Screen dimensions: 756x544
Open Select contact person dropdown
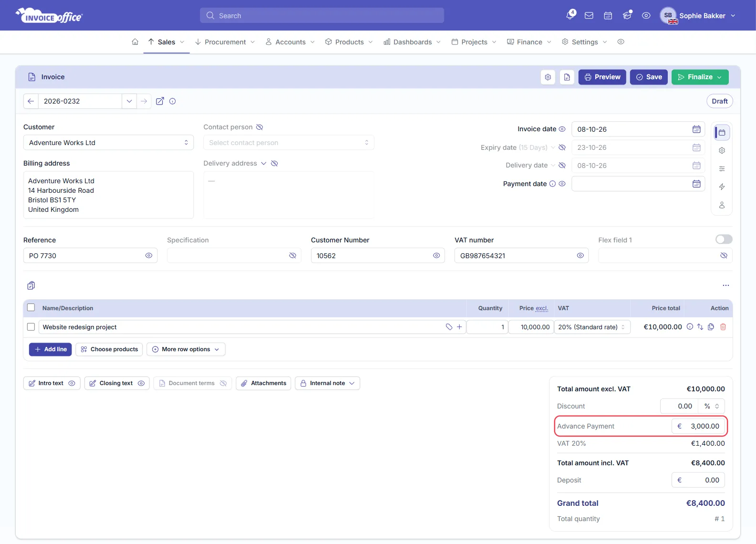[x=289, y=143]
